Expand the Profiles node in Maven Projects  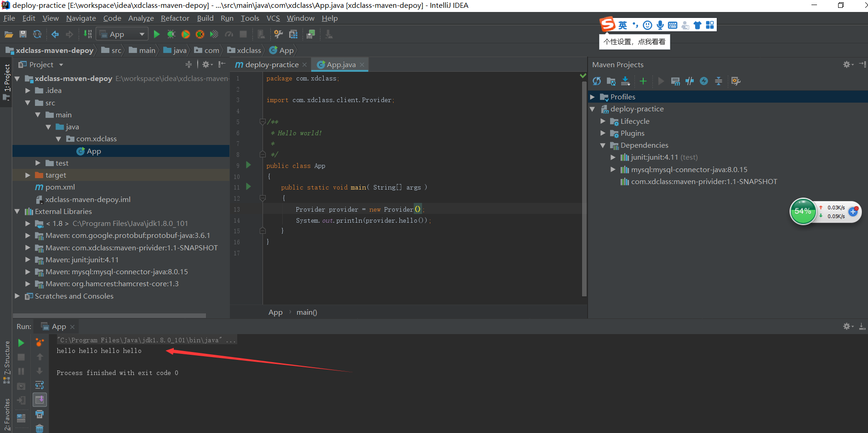pos(593,97)
